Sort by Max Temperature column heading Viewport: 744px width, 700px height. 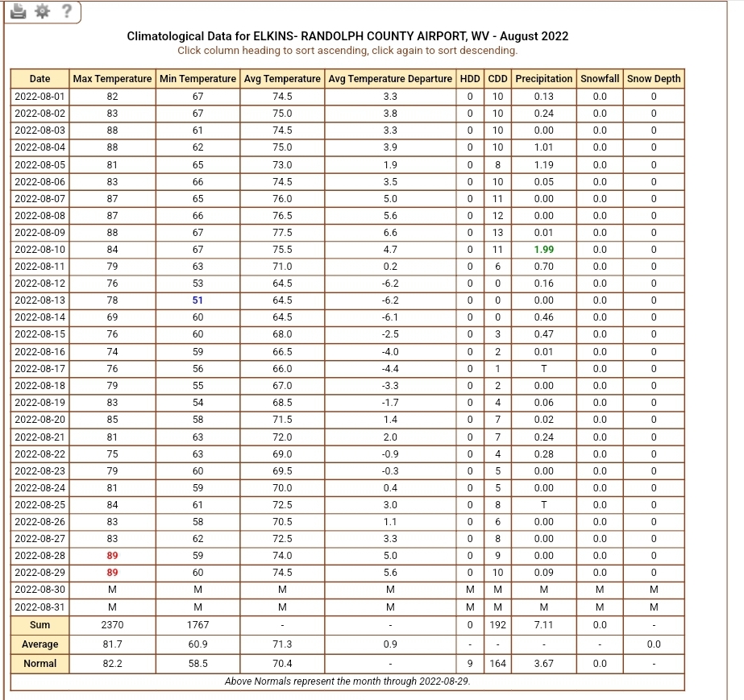pyautogui.click(x=113, y=79)
